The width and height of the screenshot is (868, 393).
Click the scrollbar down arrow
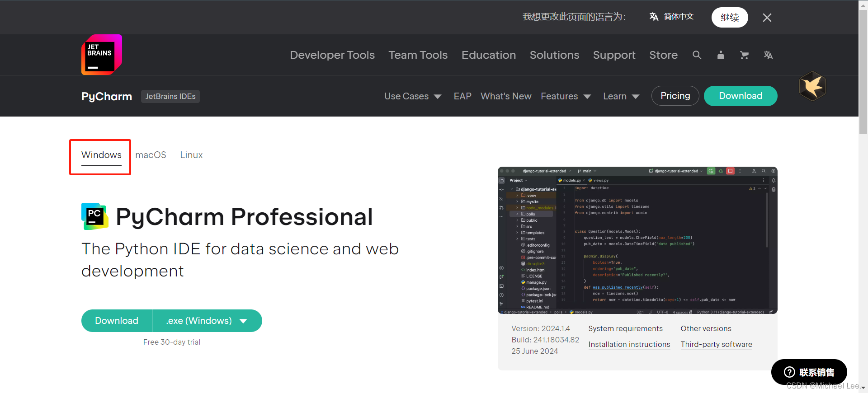863,388
